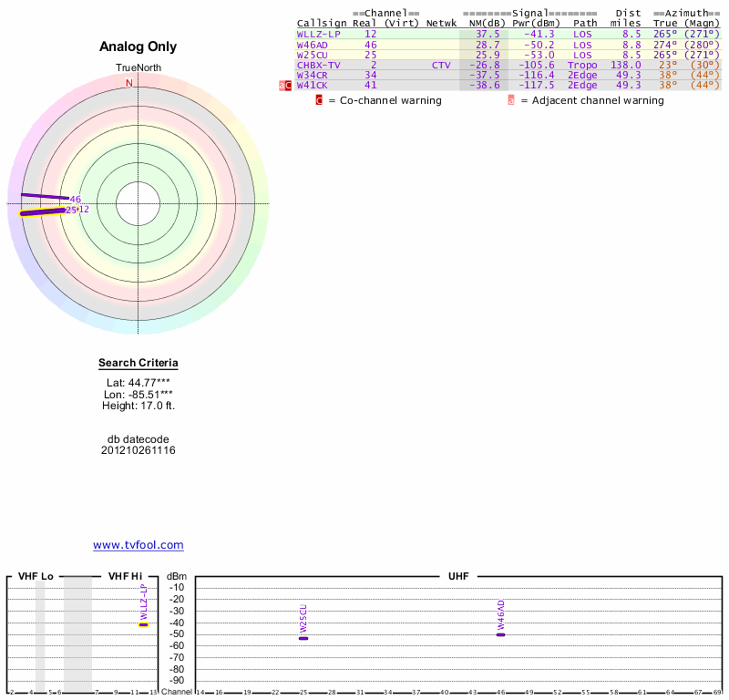Click the Lon: -85.51*** value
This screenshot has height=700, width=729.
coord(139,395)
